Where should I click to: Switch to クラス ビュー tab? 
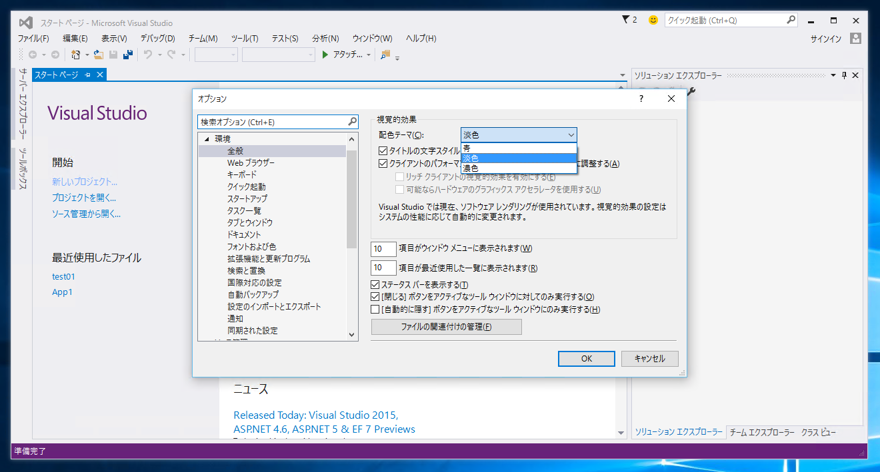pyautogui.click(x=818, y=432)
